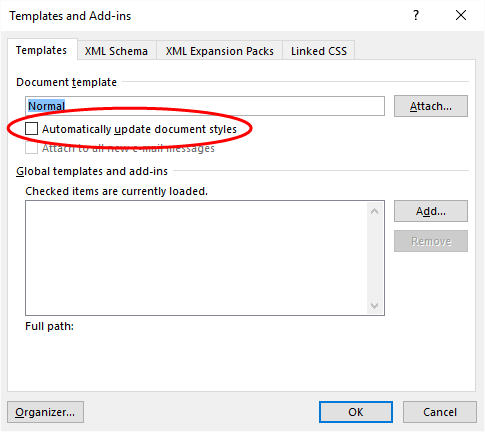Select the Templates tab
485x432 pixels.
point(42,50)
